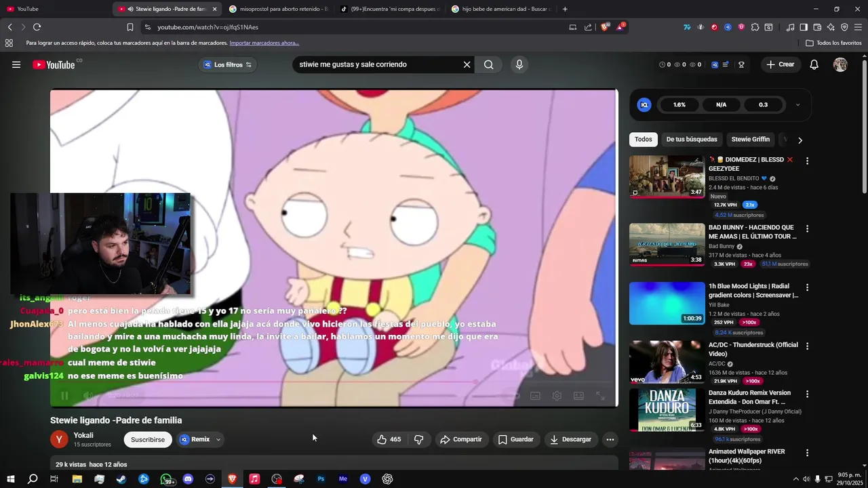
Task: Like the video with 465 likes
Action: click(389, 439)
